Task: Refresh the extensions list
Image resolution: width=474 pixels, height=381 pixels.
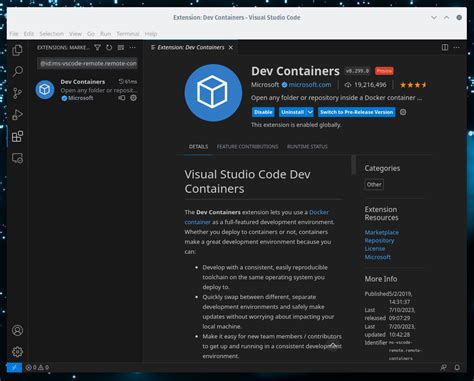Action: [x=109, y=48]
